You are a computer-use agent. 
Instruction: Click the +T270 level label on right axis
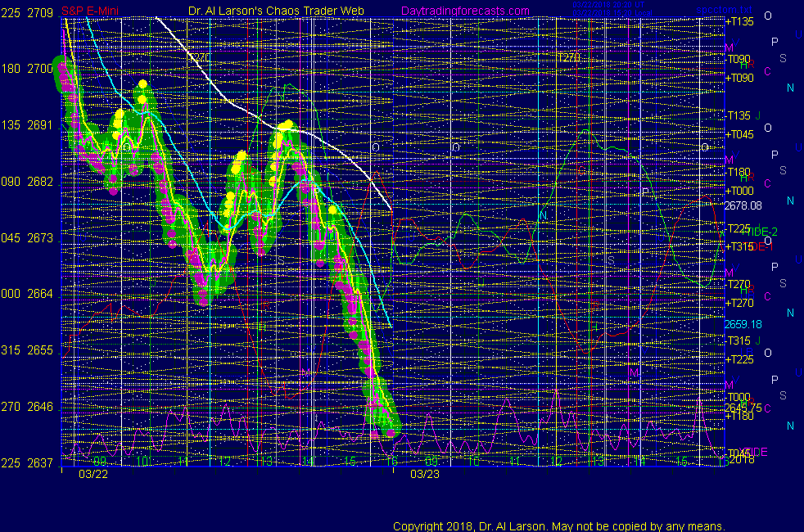coord(739,303)
